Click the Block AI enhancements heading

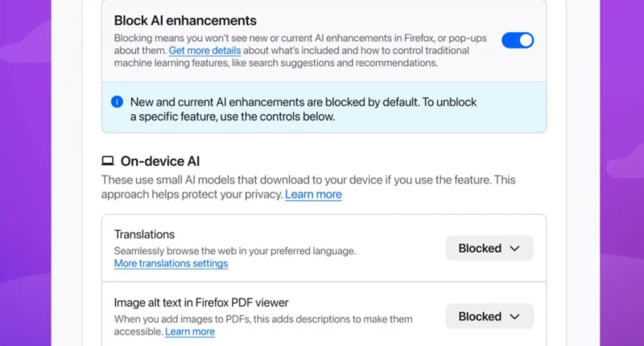point(185,21)
